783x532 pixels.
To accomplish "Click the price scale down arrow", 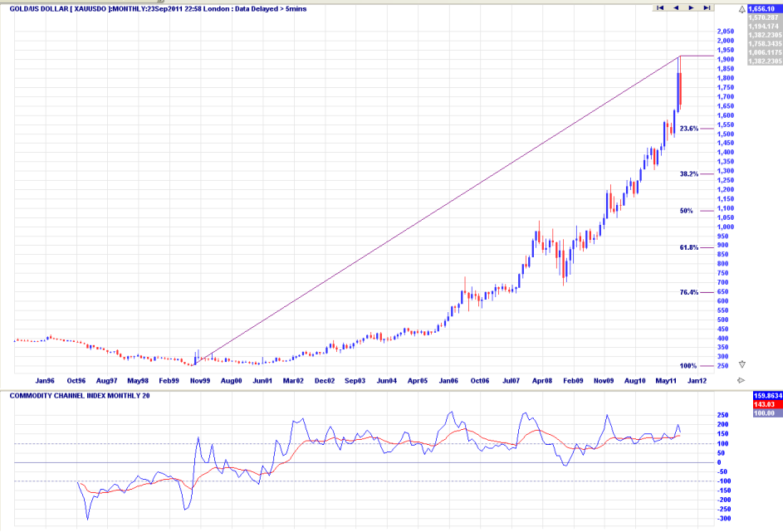I will pos(742,365).
